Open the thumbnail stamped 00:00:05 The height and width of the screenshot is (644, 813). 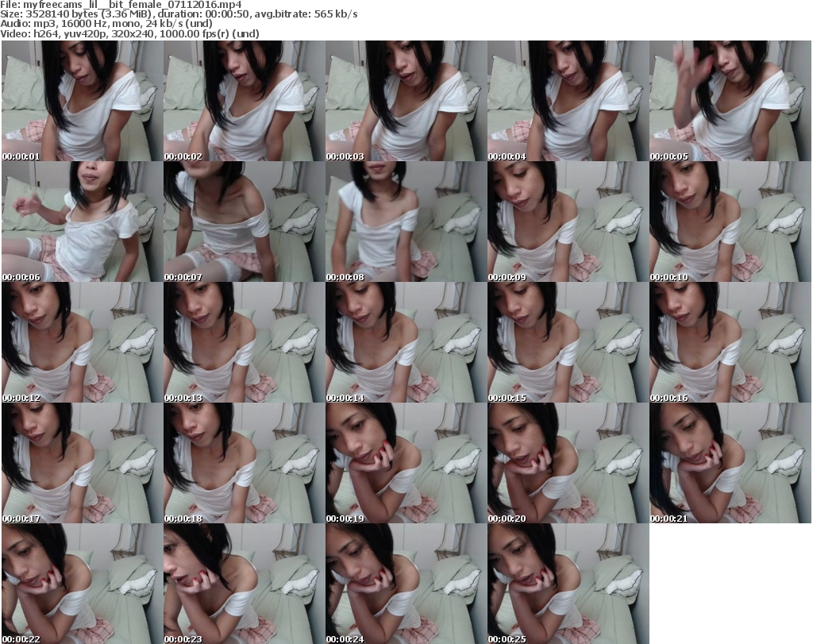[729, 101]
